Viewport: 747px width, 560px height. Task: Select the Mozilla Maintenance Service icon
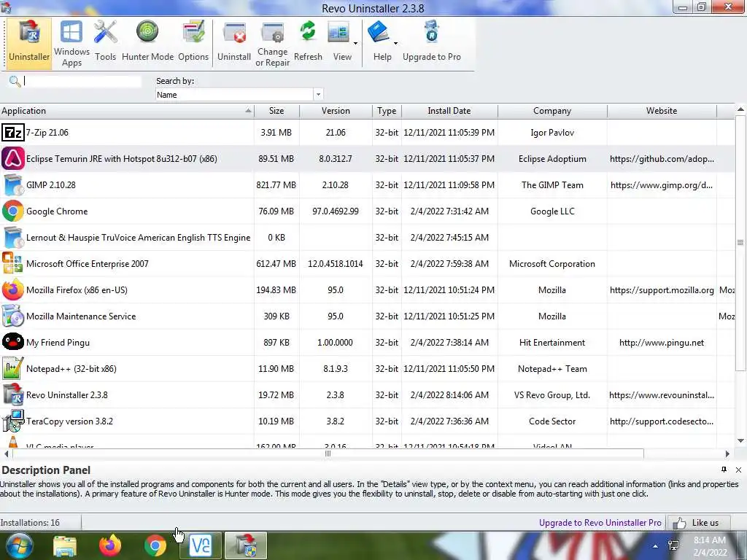point(13,316)
